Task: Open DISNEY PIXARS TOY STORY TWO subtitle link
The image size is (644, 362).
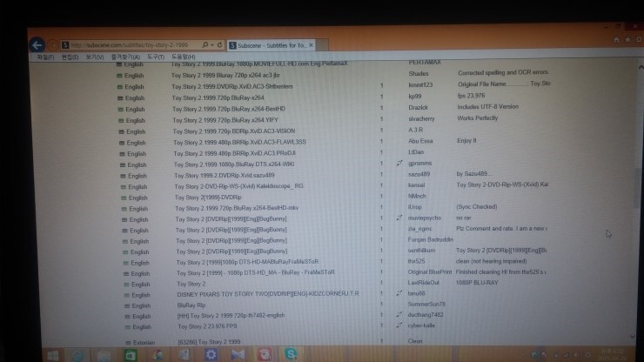Action: click(x=268, y=294)
